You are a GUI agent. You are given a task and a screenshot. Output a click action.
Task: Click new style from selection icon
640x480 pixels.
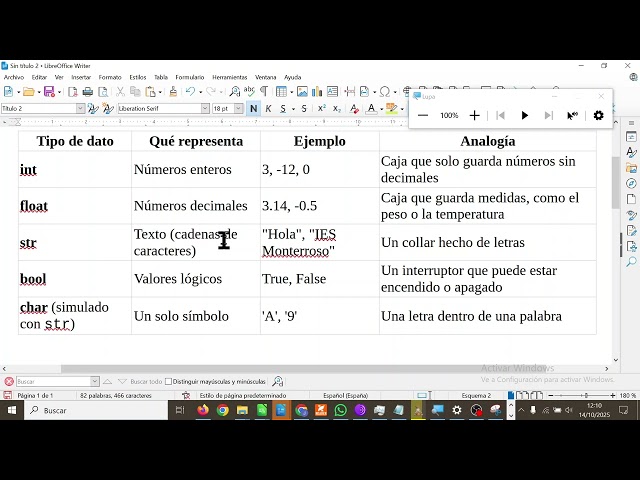coord(108,109)
